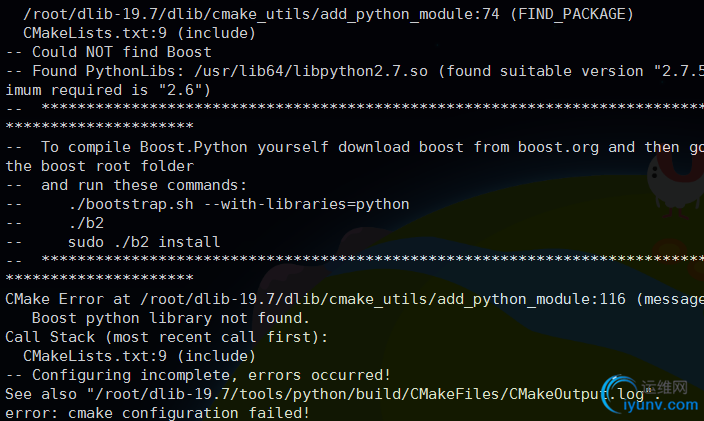Image resolution: width=704 pixels, height=421 pixels.
Task: Click the 'See also' CMakeOutput.log path
Action: tap(333, 395)
